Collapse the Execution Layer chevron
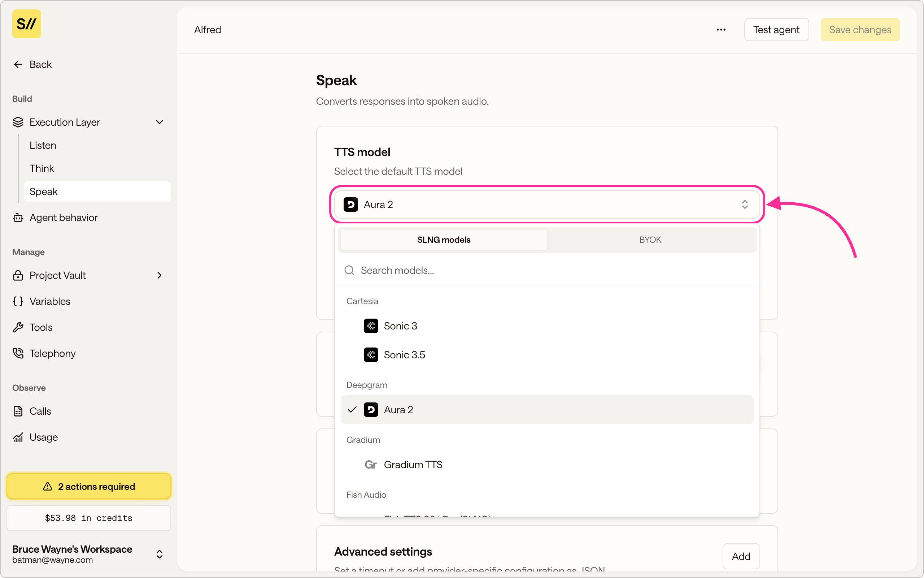 (160, 122)
